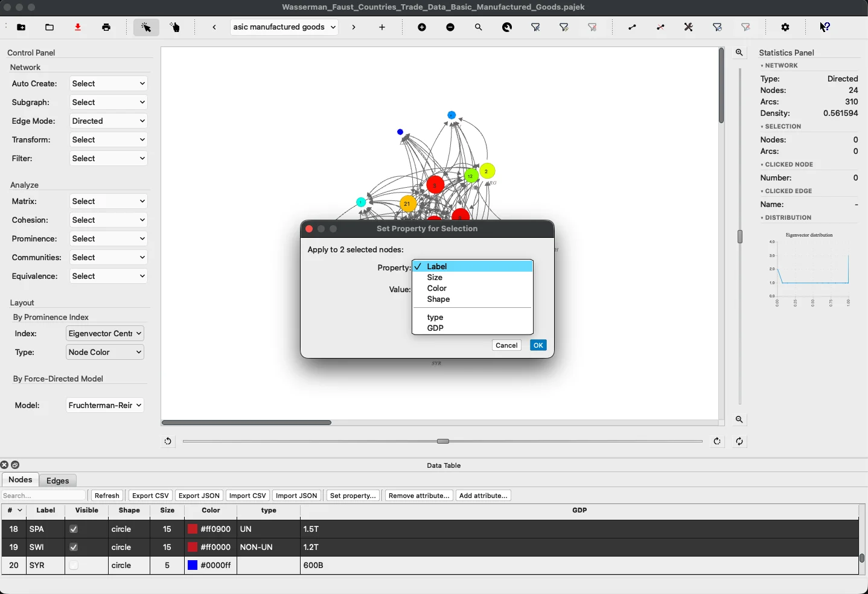Viewport: 868px width, 594px height.
Task: Click the dashed edge toolbar icon
Action: (662, 28)
